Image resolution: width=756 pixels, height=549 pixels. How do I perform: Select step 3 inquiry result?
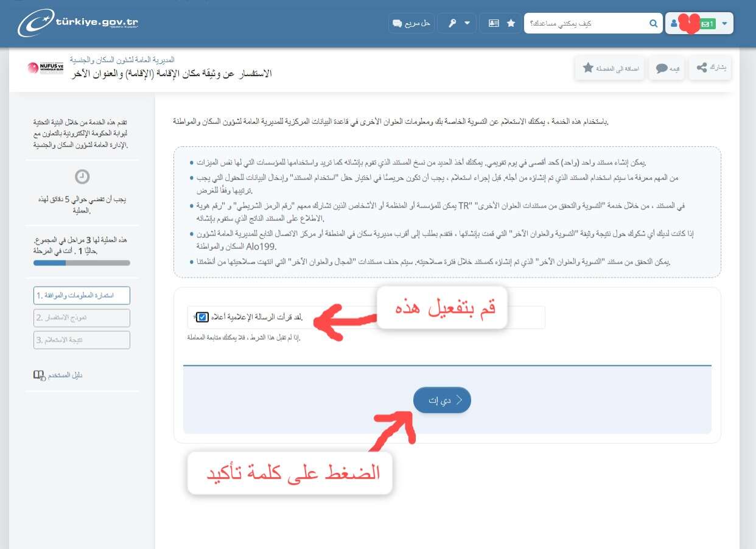click(82, 340)
